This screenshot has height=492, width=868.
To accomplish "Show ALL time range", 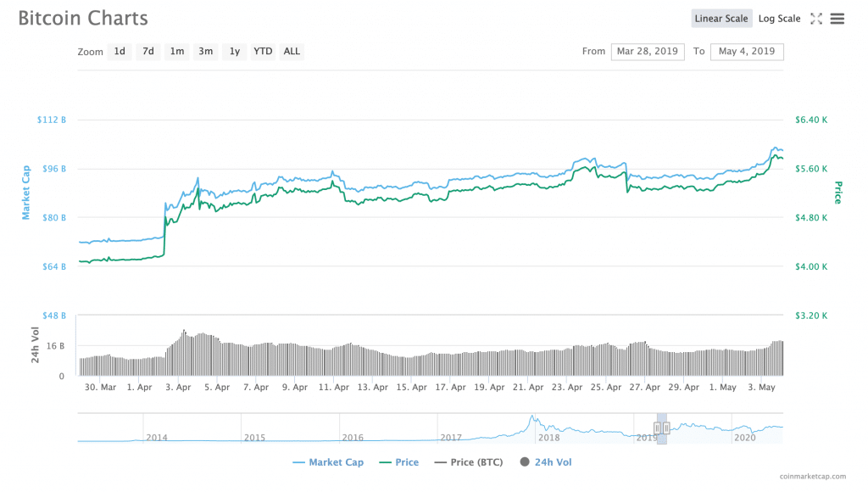I will click(292, 52).
